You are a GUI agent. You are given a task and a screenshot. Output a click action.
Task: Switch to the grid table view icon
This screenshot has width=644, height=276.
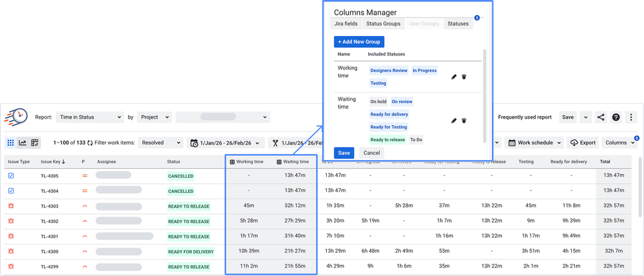click(x=11, y=143)
